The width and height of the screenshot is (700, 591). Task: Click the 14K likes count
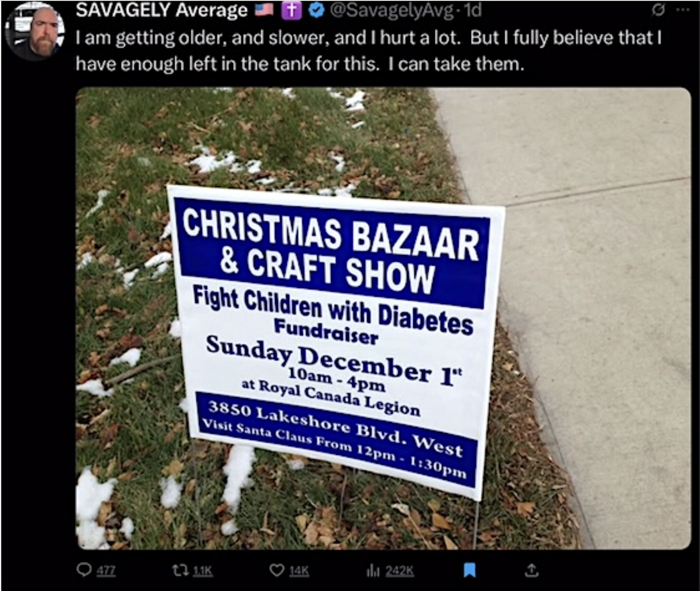click(299, 571)
